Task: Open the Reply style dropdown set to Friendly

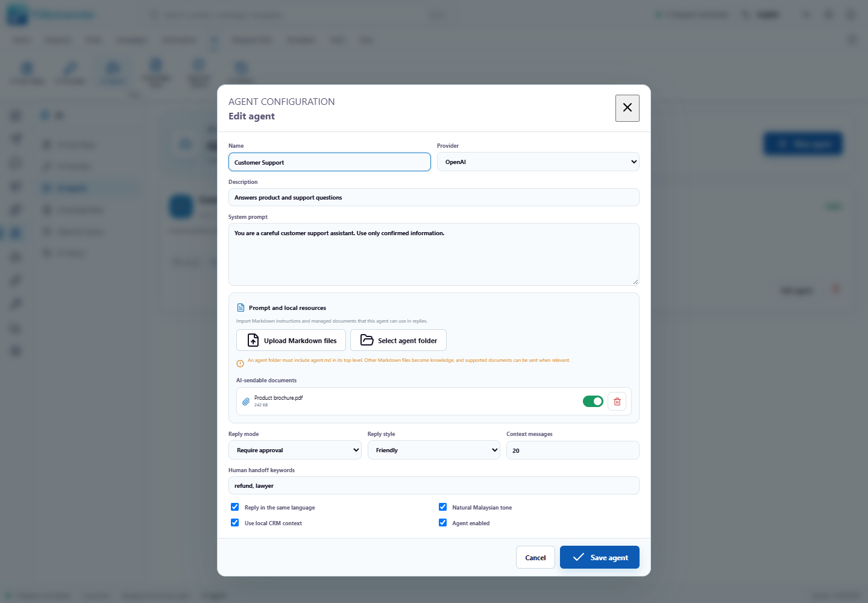Action: pos(433,450)
